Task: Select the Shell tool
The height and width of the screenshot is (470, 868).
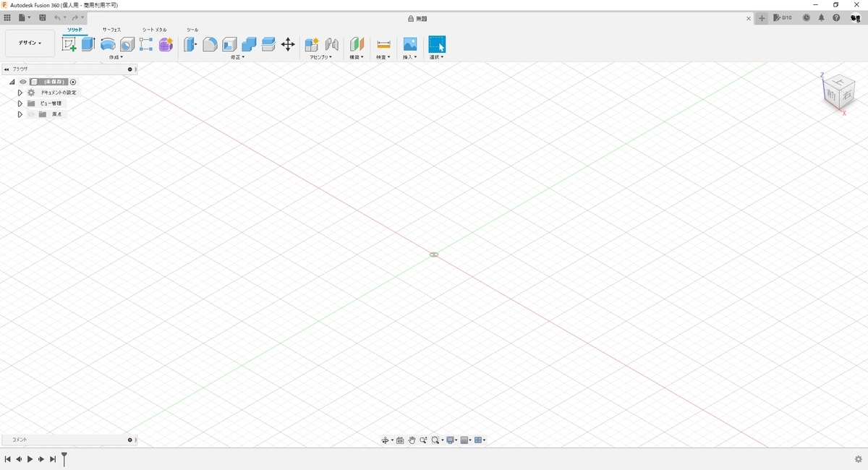Action: (229, 44)
